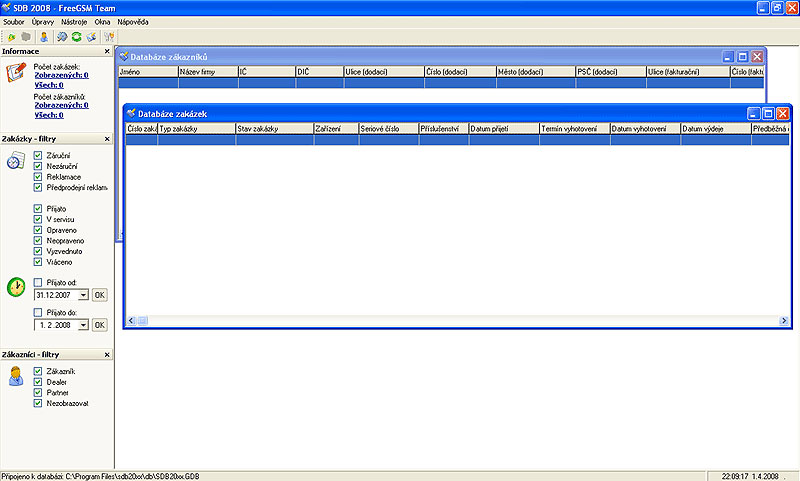Toggle the Předprodejní reklamace checkbox
The width and height of the screenshot is (800, 481).
(x=38, y=187)
